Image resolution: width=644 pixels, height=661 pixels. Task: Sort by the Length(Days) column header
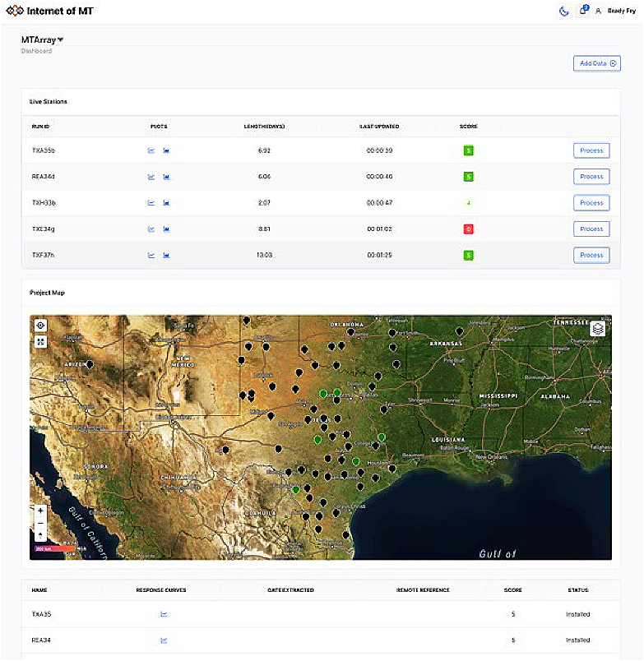click(265, 127)
